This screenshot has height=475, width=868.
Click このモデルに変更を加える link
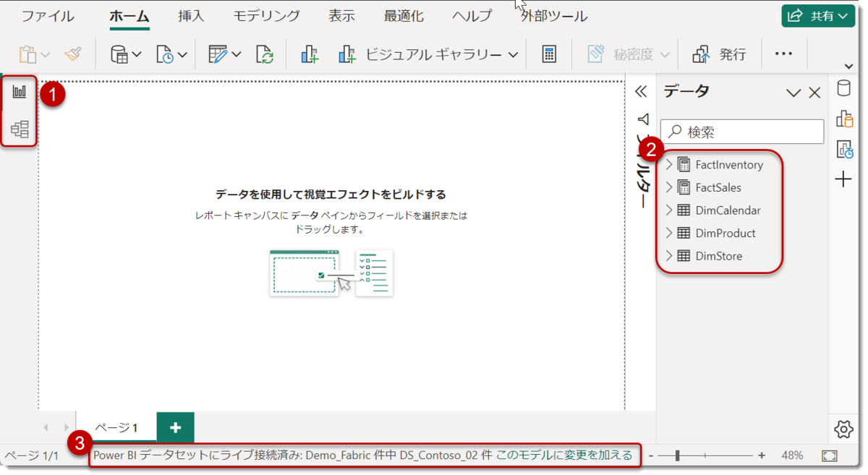[x=564, y=455]
